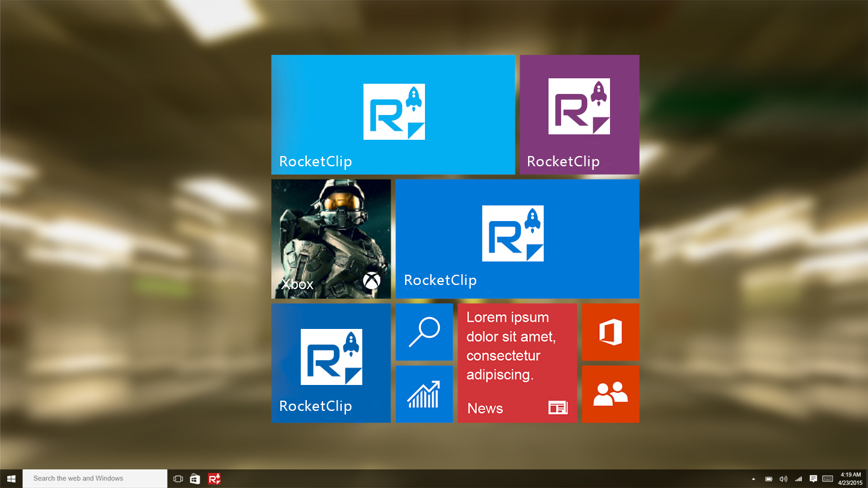Open the purple RocketClip tile

[579, 114]
